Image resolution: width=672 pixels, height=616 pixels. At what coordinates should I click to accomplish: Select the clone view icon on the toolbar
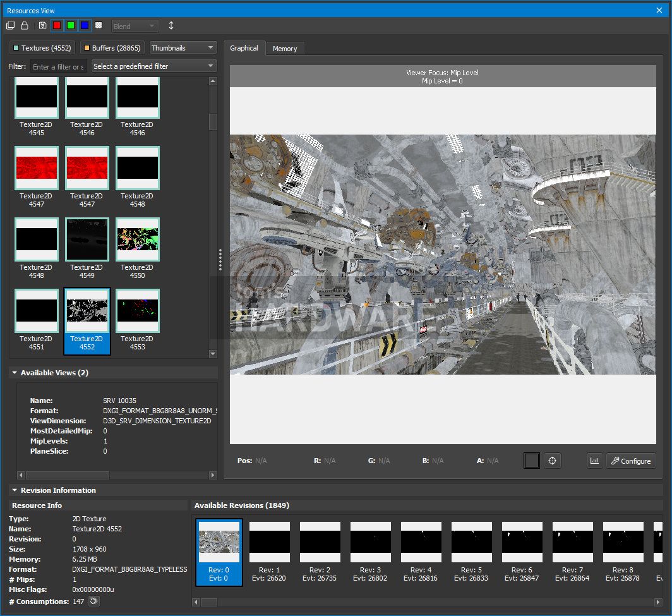click(10, 25)
